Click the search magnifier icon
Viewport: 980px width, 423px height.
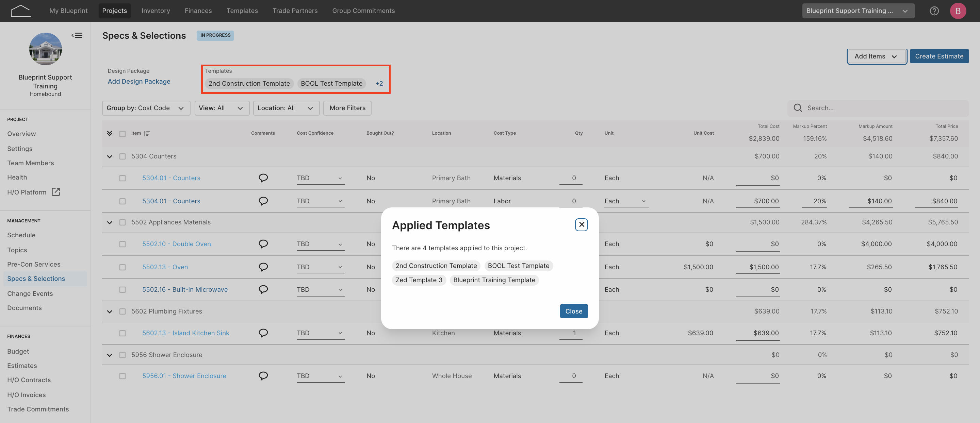(x=798, y=108)
